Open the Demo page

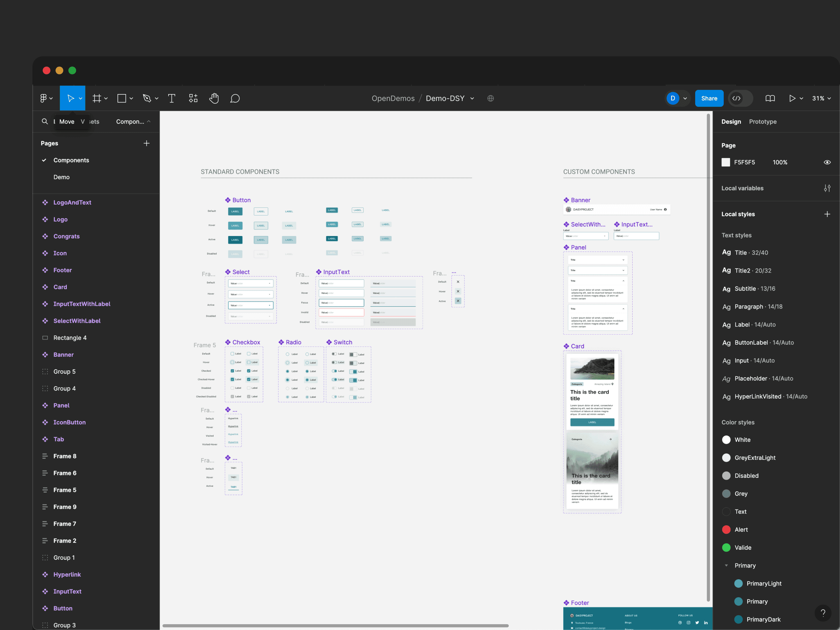pyautogui.click(x=62, y=177)
